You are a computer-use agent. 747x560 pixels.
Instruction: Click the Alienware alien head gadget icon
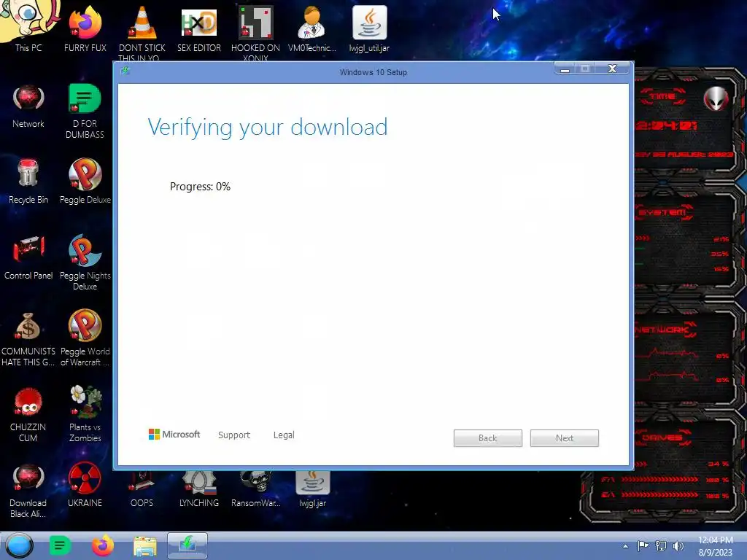(x=716, y=98)
